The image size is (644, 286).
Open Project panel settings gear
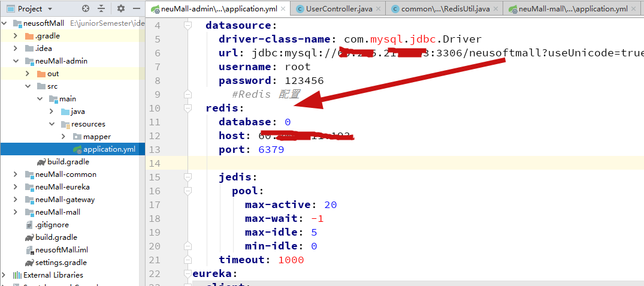[x=121, y=8]
